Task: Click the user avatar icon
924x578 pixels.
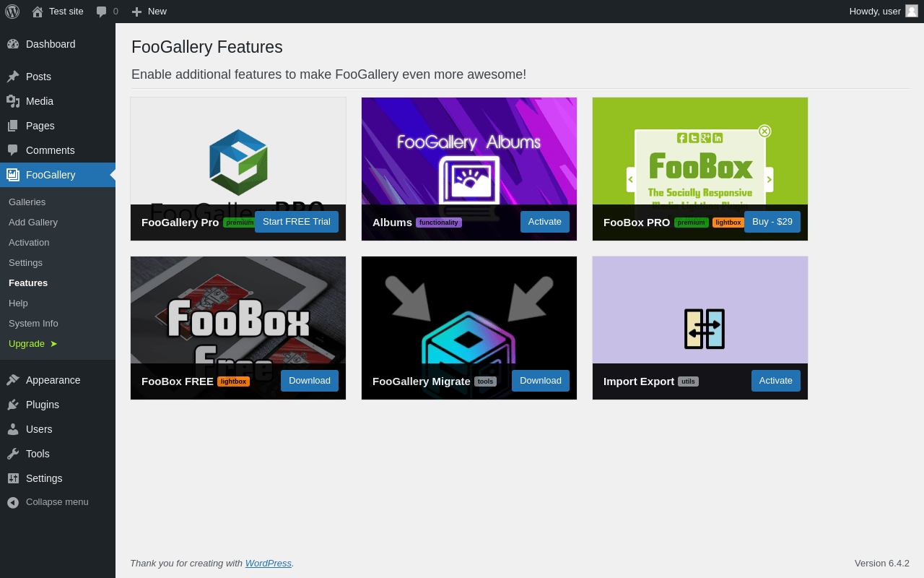Action: coord(912,11)
